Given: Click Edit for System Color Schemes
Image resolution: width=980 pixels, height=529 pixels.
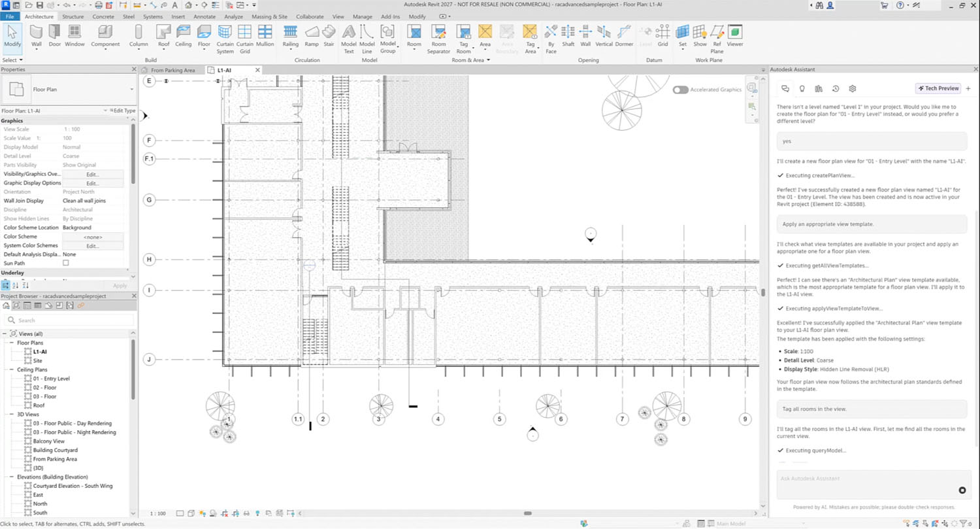Looking at the screenshot, I should tap(93, 246).
